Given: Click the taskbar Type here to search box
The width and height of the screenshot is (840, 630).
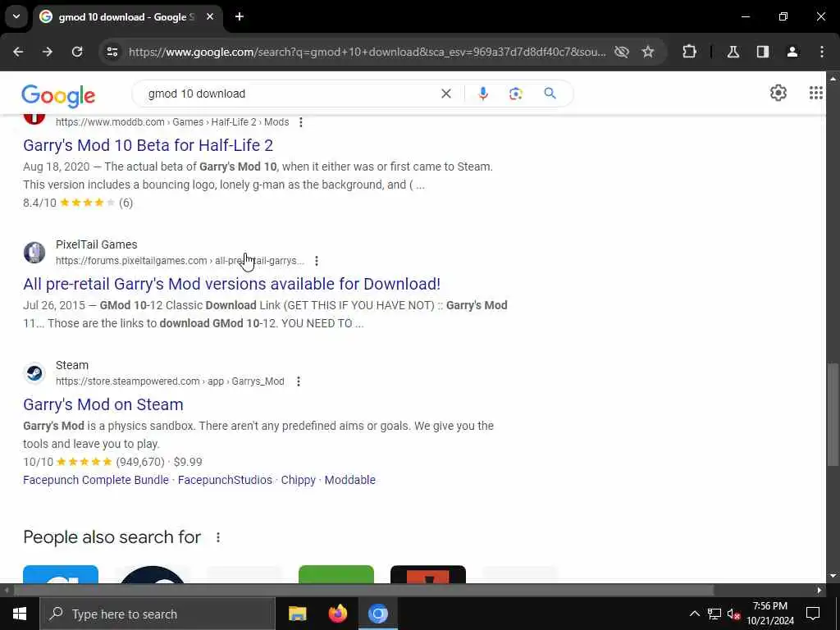Looking at the screenshot, I should click(x=157, y=614).
